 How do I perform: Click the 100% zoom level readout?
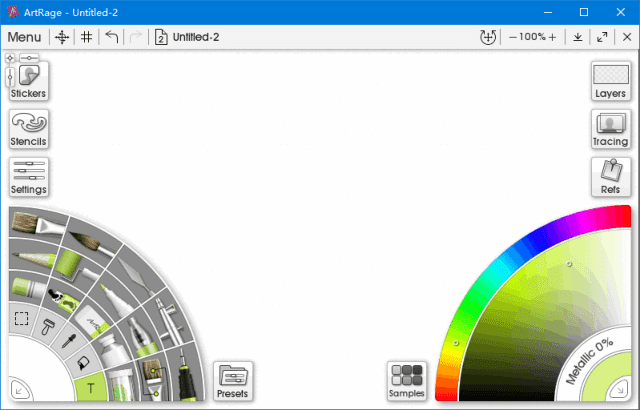532,37
